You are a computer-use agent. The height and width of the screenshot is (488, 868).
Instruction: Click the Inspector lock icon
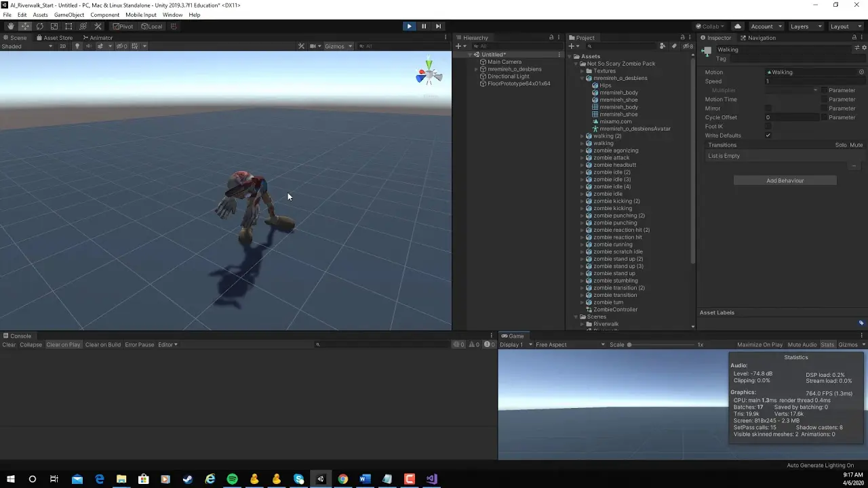pyautogui.click(x=854, y=38)
